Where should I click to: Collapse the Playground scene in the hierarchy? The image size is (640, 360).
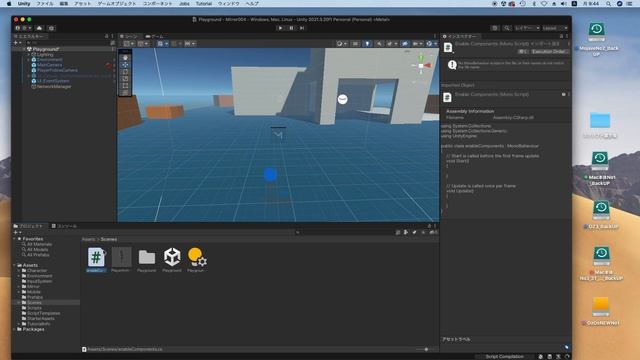(x=24, y=49)
